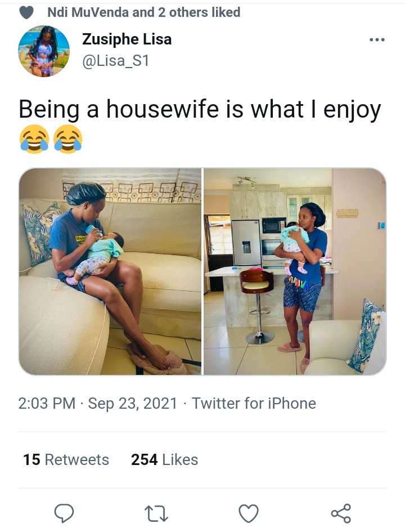Open the sofa baby-feeding photo

pos(110,271)
